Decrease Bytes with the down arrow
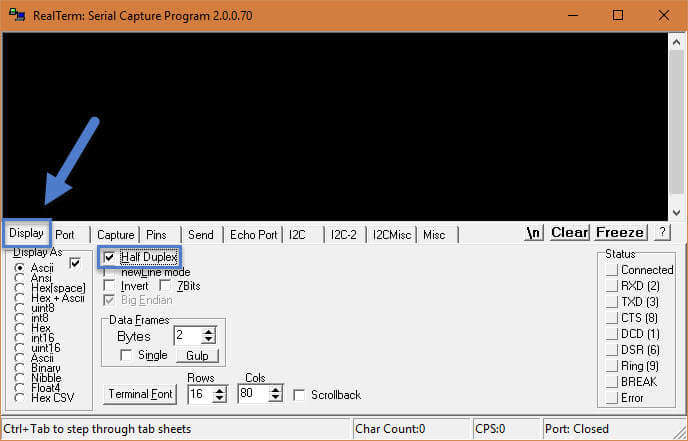This screenshot has width=688, height=441. click(x=208, y=340)
